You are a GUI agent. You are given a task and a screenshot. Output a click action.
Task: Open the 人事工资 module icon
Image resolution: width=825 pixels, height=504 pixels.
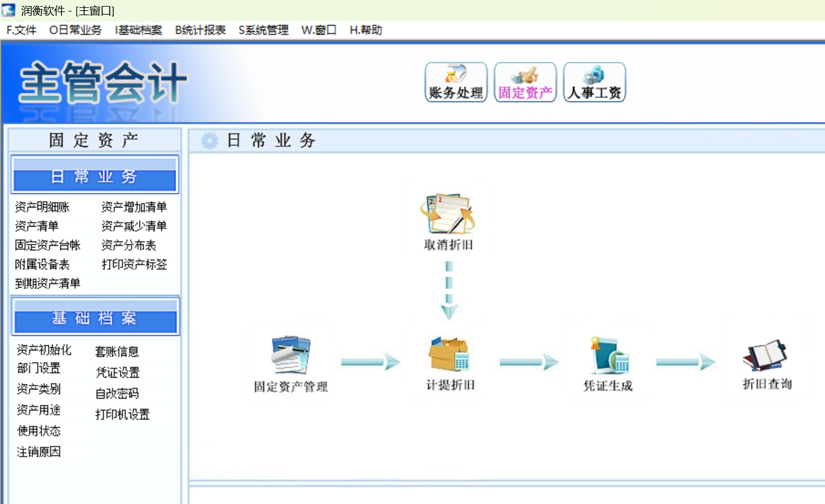point(594,82)
